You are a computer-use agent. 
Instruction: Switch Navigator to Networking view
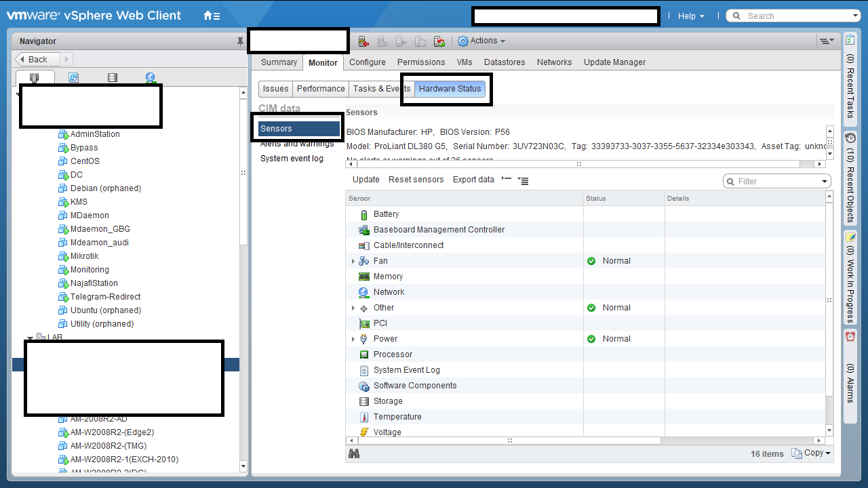(x=151, y=78)
